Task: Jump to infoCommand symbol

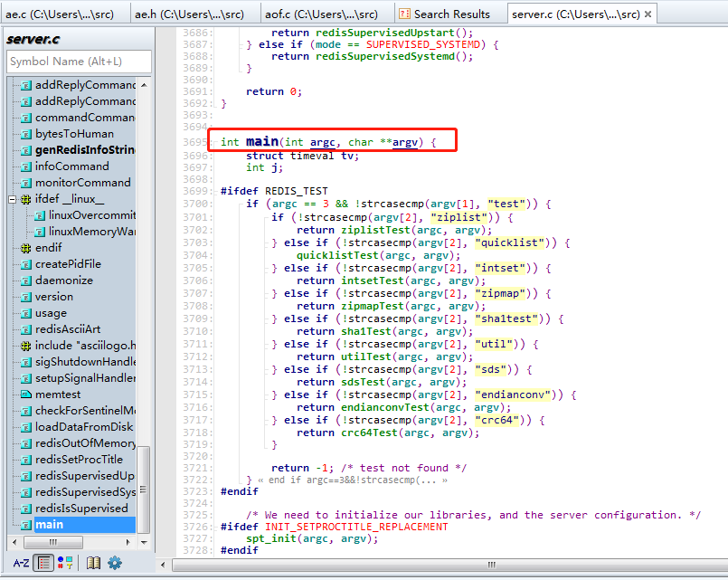Action: [x=72, y=166]
